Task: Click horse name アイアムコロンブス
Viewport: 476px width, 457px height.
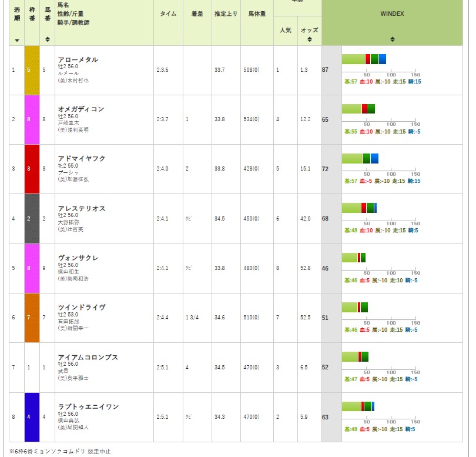Action: pos(88,358)
